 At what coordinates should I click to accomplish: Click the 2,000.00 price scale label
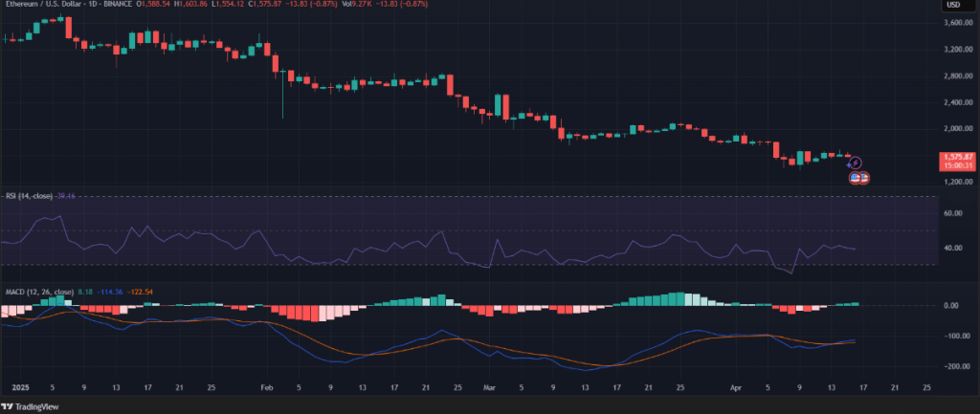959,128
